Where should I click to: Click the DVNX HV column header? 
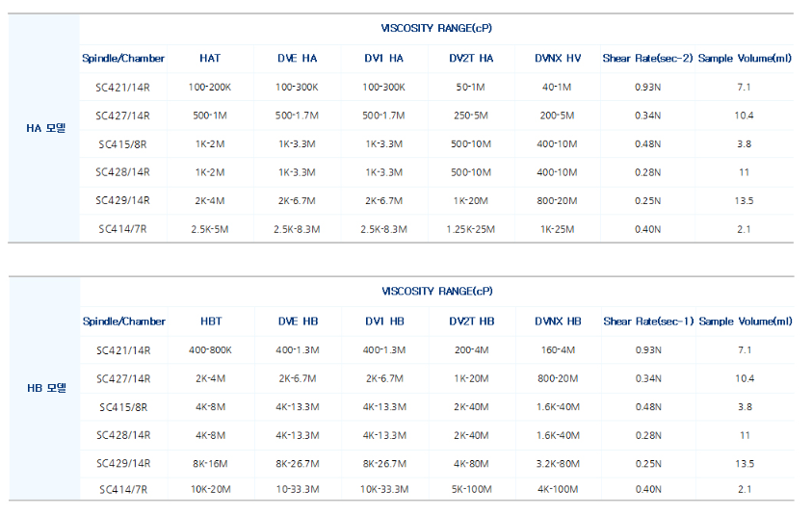(x=558, y=58)
